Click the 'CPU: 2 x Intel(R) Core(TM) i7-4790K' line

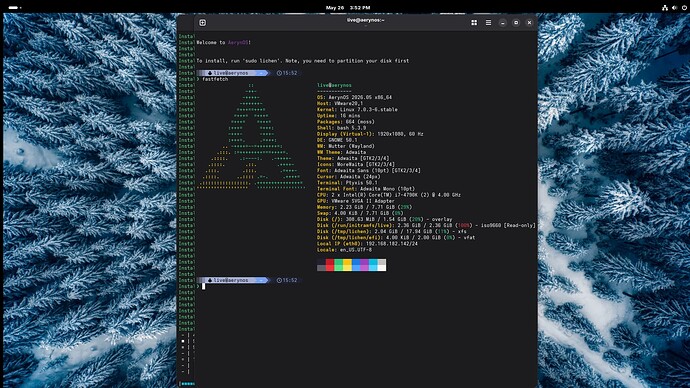tap(389, 195)
